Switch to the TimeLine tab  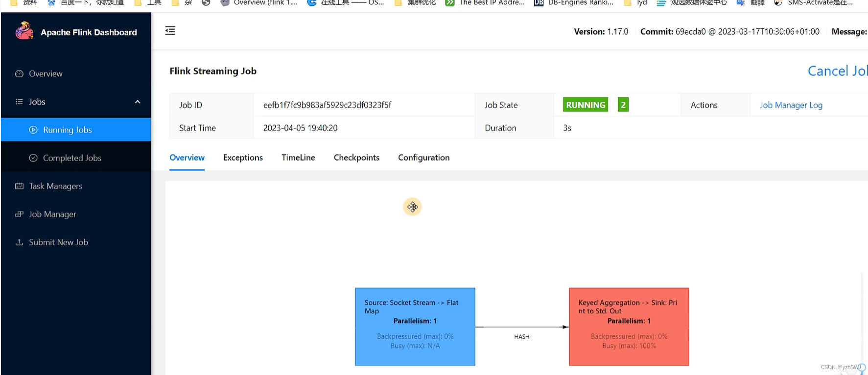coord(298,158)
